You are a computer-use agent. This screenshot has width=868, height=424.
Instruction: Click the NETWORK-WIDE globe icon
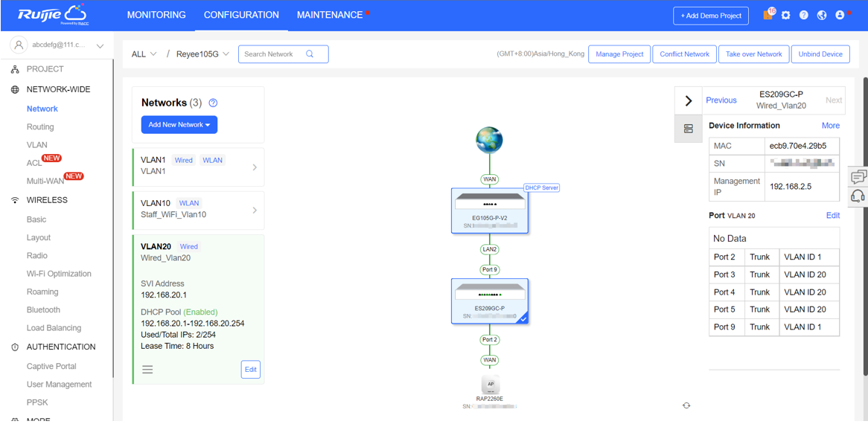[16, 89]
